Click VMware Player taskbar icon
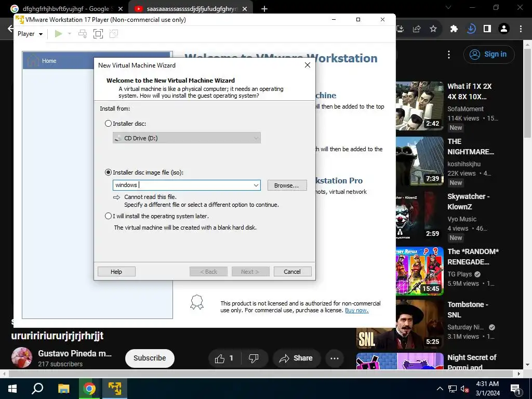The width and height of the screenshot is (532, 399). [x=115, y=389]
